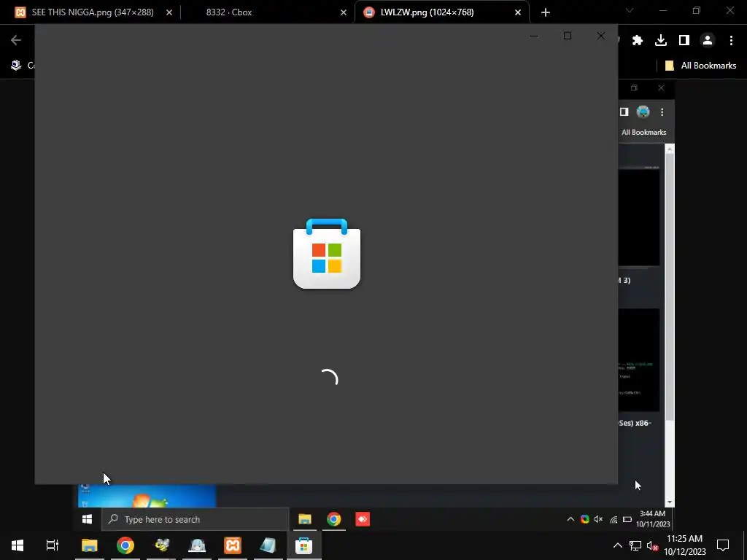Click side panel icon in embedded screenshot

(x=624, y=112)
